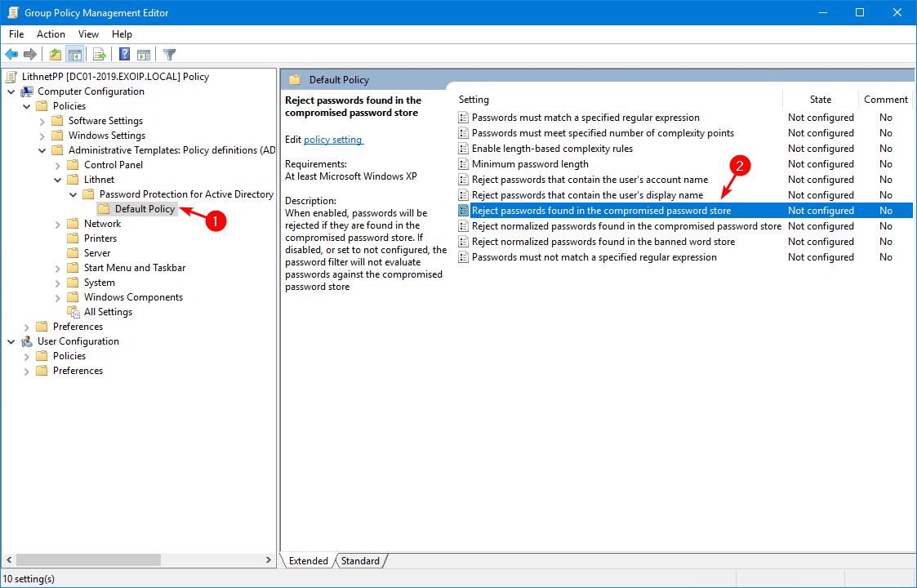Screen dimensions: 917x588
Task: Collapse the Computer Configuration node
Action: tap(11, 91)
